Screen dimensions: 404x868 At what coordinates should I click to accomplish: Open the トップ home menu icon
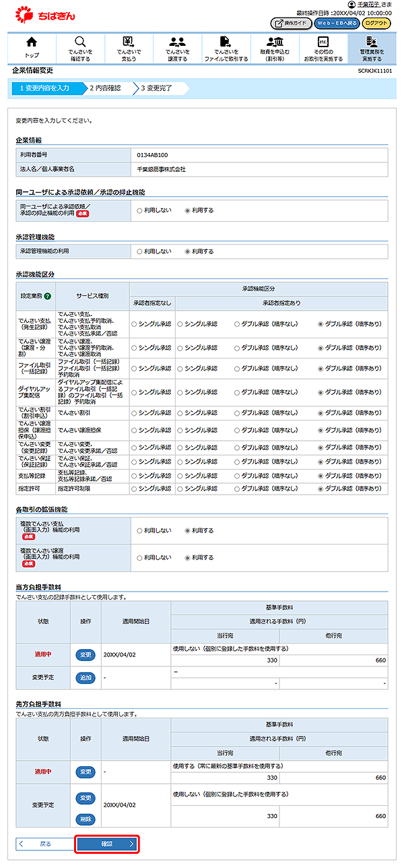point(32,47)
